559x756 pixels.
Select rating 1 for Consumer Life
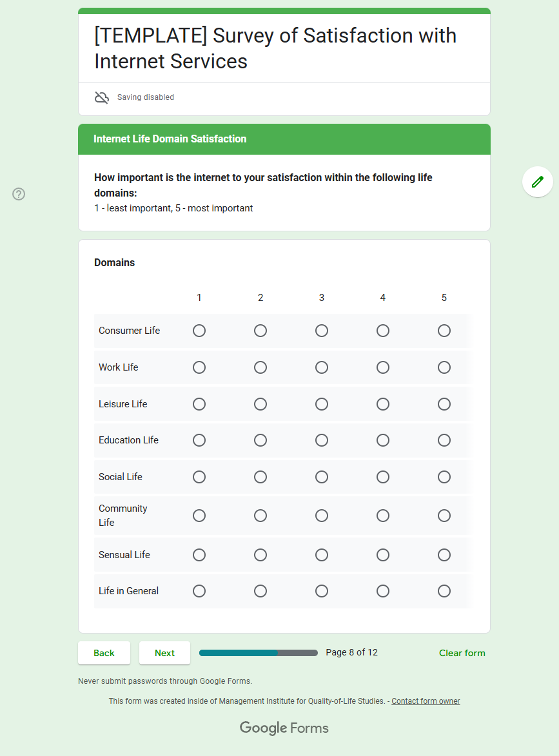(199, 331)
